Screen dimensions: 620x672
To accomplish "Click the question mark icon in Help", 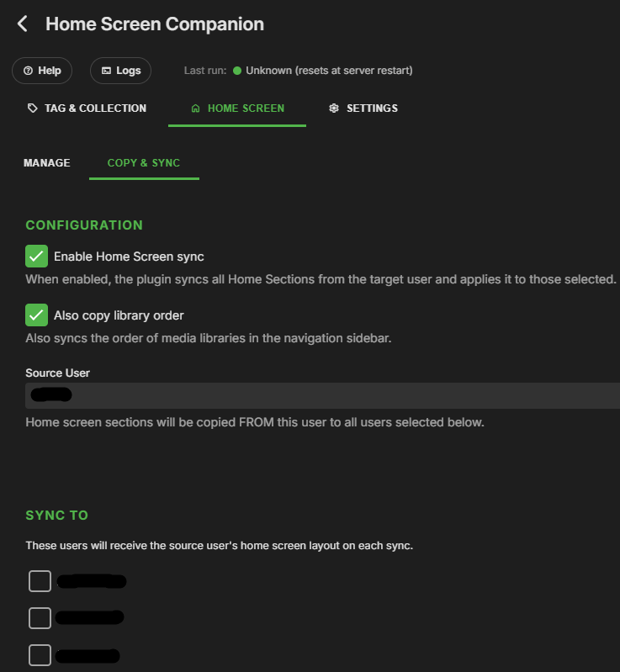I will 28,71.
